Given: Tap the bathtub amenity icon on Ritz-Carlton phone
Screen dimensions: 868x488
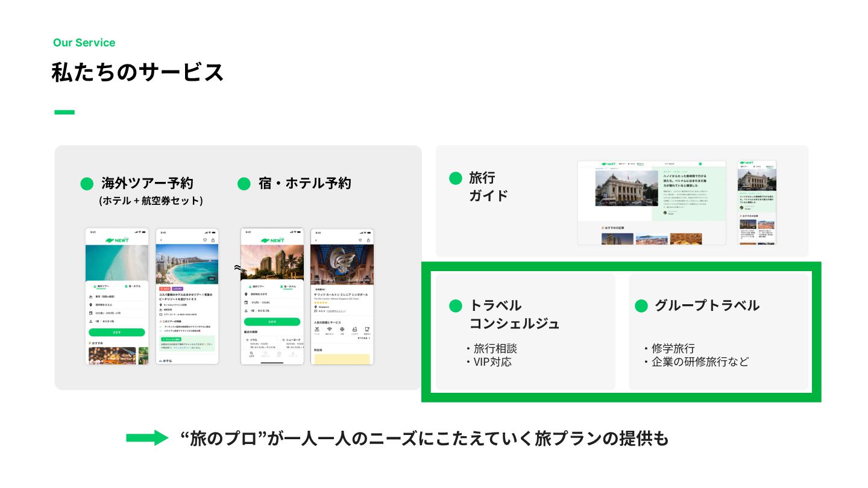Looking at the screenshot, I should [354, 329].
